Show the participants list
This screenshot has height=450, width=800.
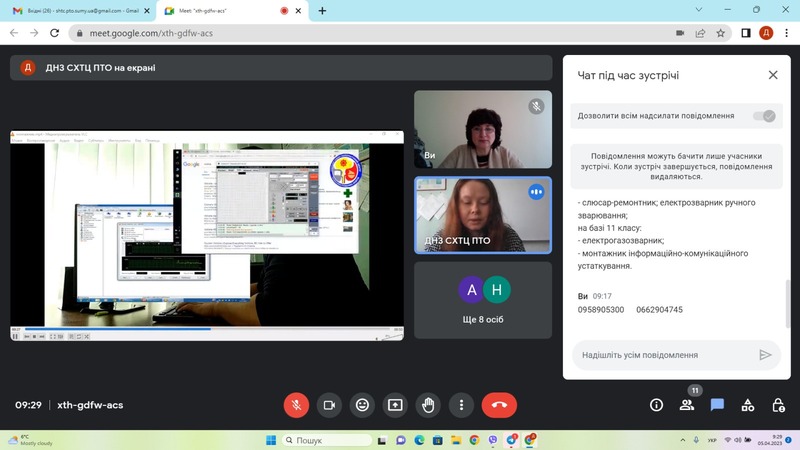coord(687,405)
